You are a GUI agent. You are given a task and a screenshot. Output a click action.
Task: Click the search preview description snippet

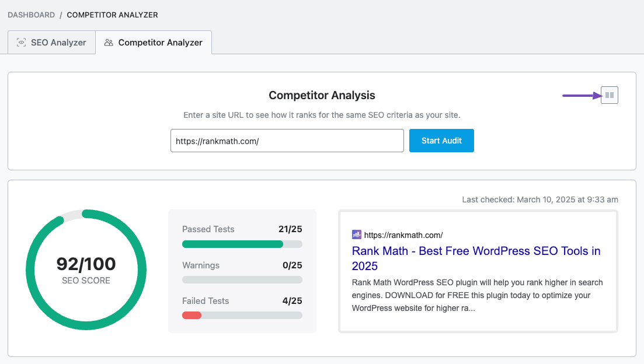point(477,295)
